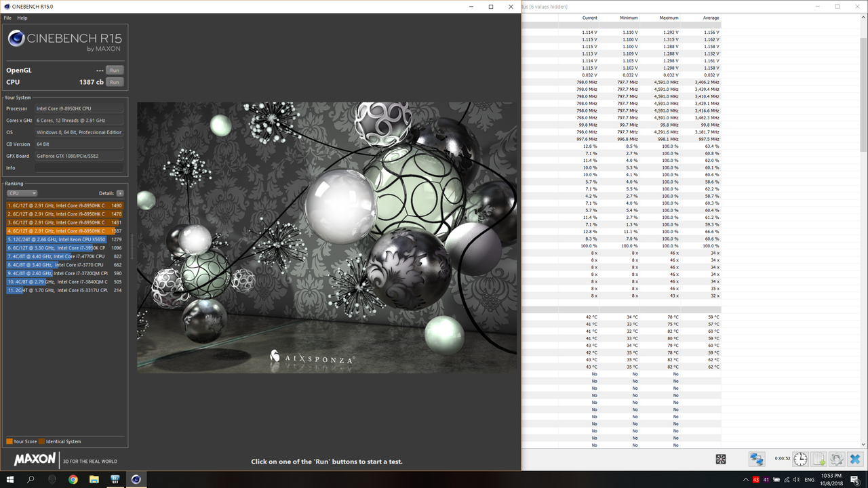The width and height of the screenshot is (868, 488).
Task: Click HWiNFO average 66.6 %
Action: [x=712, y=232]
